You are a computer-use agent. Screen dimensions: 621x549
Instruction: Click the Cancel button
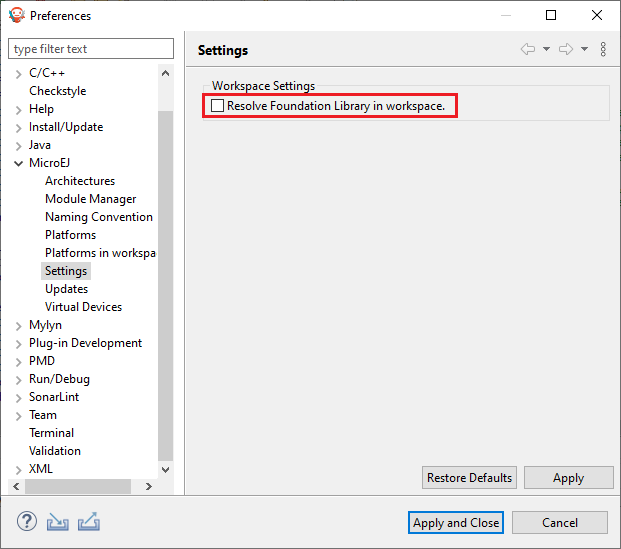559,522
